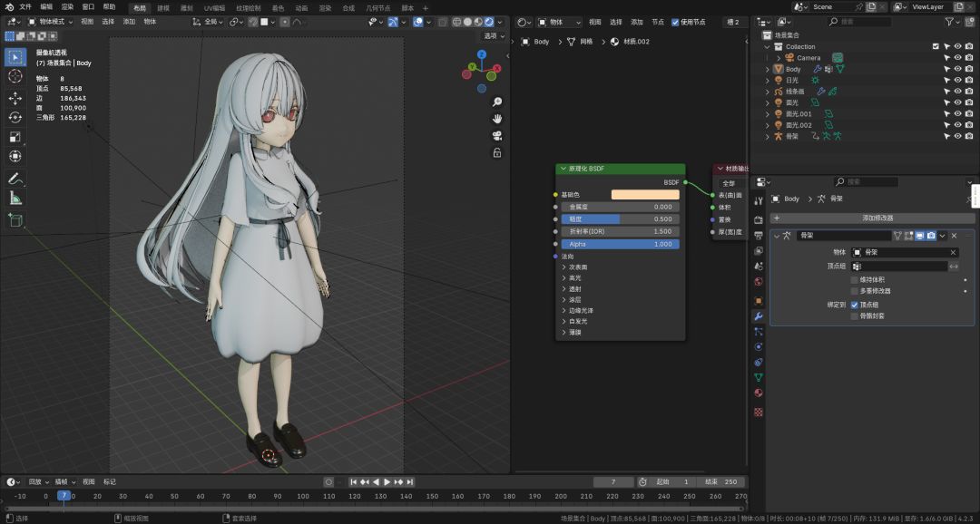Switch to the UV编辑 workspace tab
Viewport: 980px width, 524px height.
pyautogui.click(x=214, y=8)
